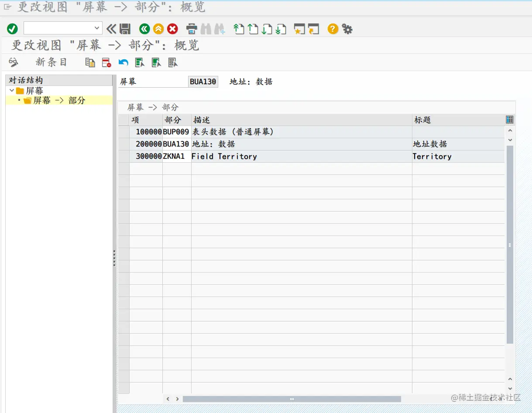Click the table scroll up arrow at top
Viewport: 532px width, 413px height.
coord(510,130)
